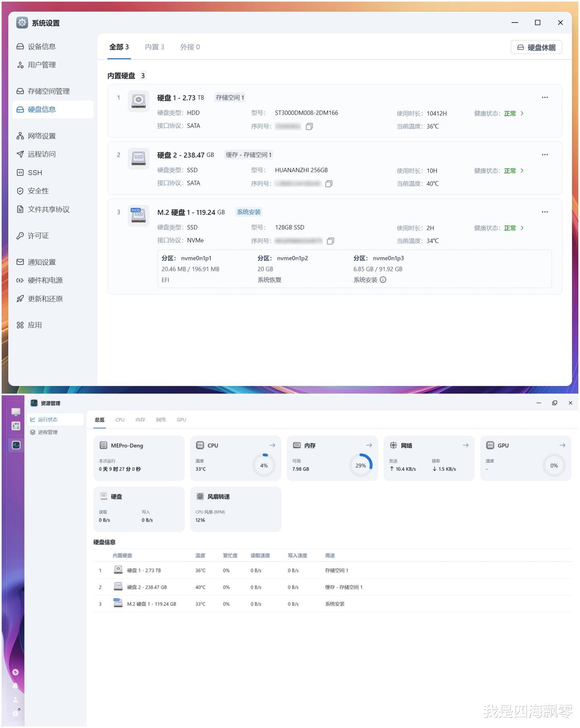Open more options for 硬盘 1

[545, 98]
